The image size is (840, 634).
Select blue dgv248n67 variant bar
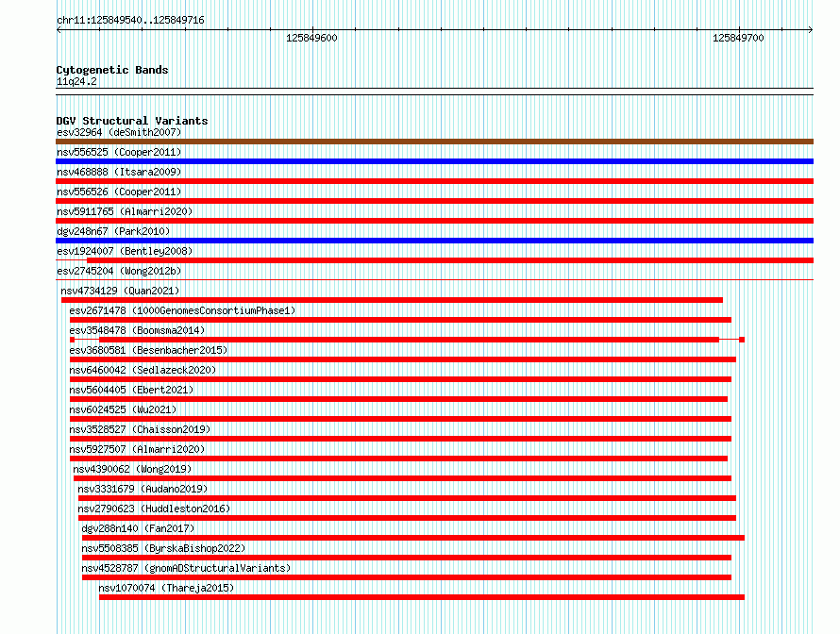434,241
